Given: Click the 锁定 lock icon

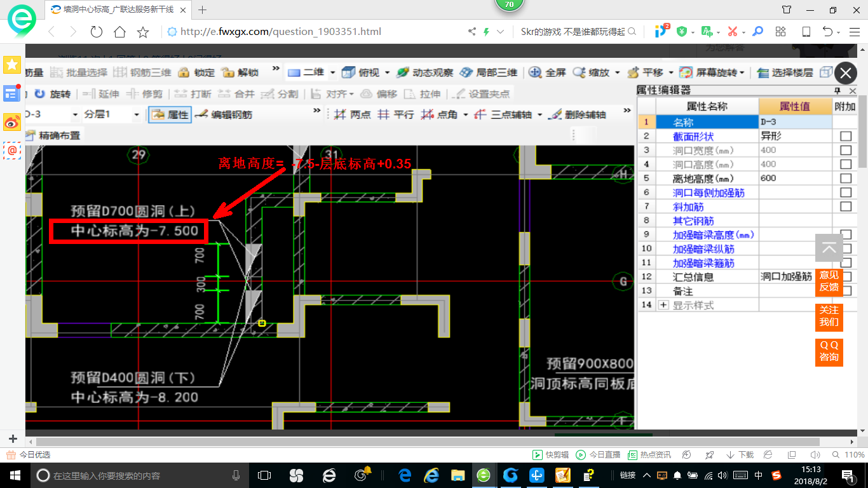Looking at the screenshot, I should click(x=197, y=72).
